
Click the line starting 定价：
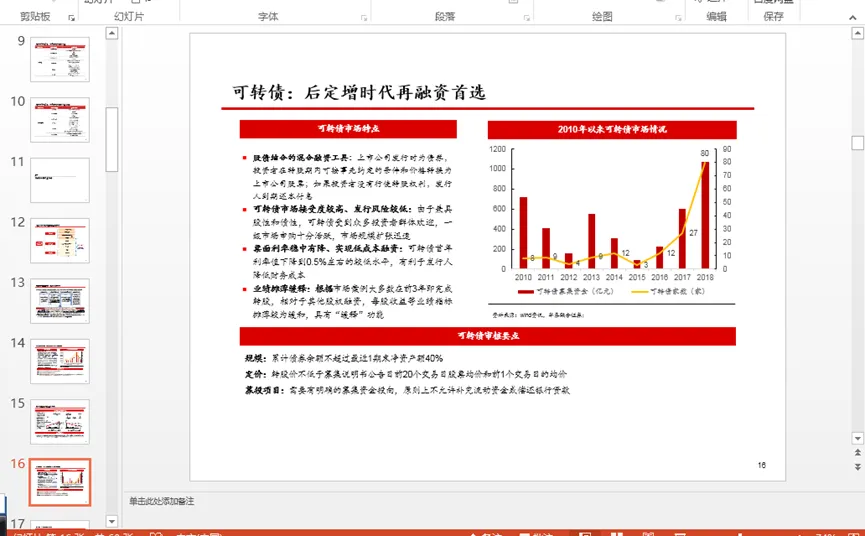click(405, 374)
